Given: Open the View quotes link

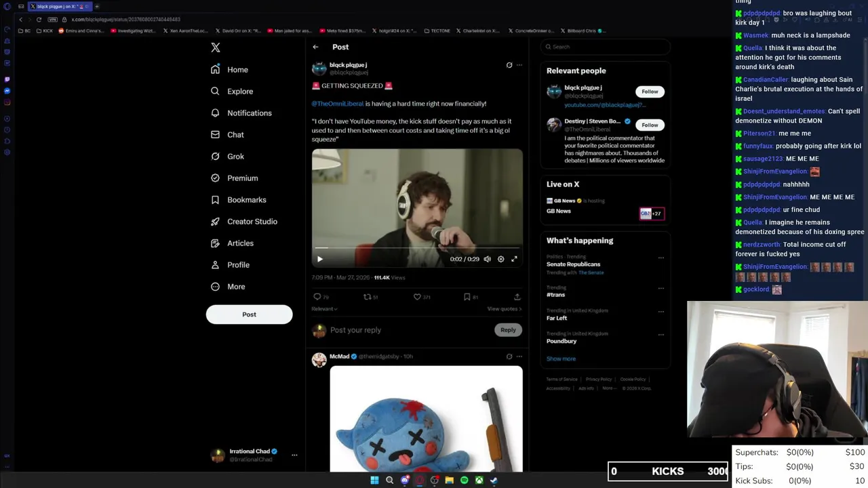Looking at the screenshot, I should (505, 309).
